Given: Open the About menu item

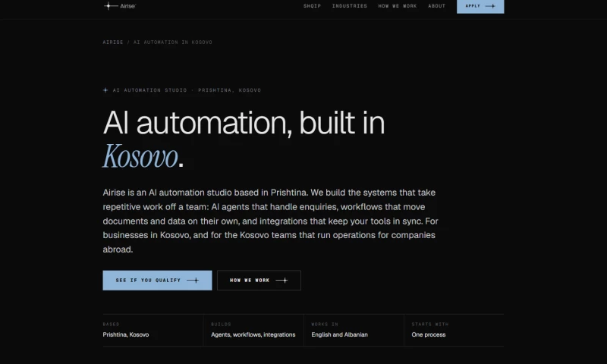Looking at the screenshot, I should pyautogui.click(x=437, y=6).
